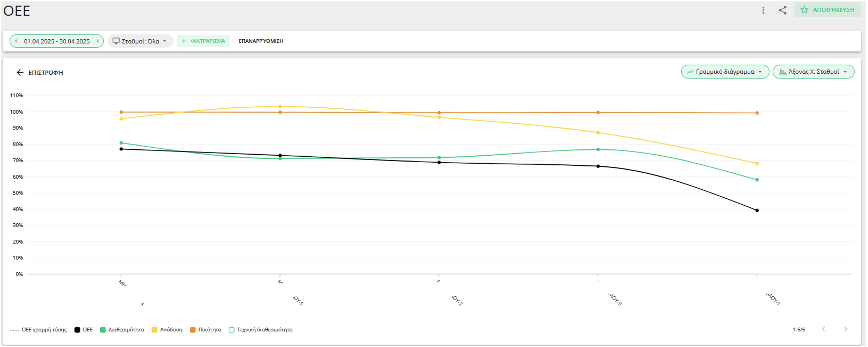Click the back arrow beside ΕΠΙΣΤΡΟΦΉ
This screenshot has width=868, height=347.
coord(19,72)
